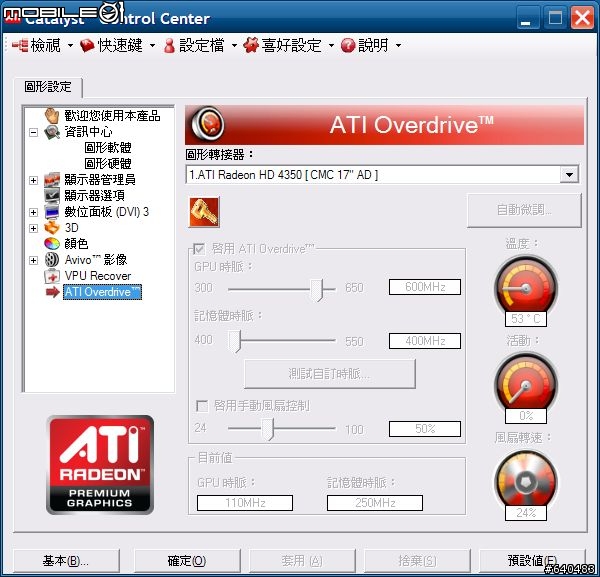Viewport: 600px width, 577px height.
Task: Click the orange 3D cube icon
Action: [x=52, y=227]
